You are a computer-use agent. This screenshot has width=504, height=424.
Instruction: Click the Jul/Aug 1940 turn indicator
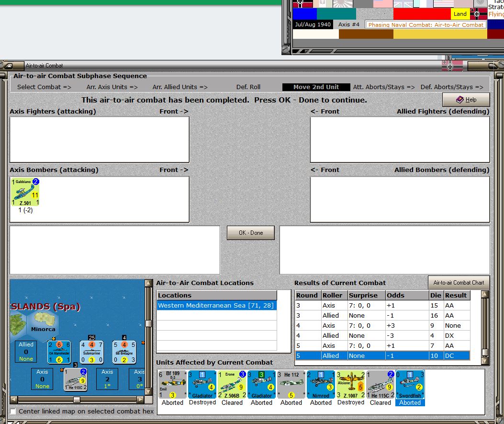click(x=313, y=24)
